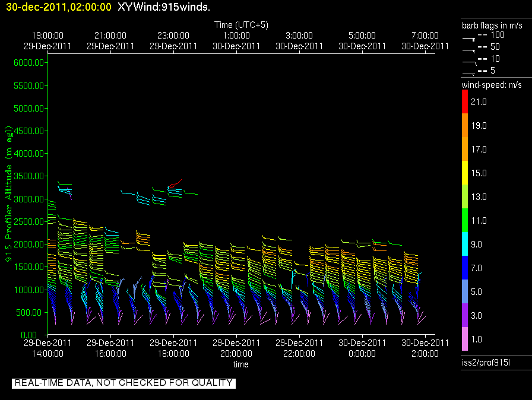Viewport: 532px width, 400px height.
Task: Select the purple 3.0 color bar segment
Action: point(465,316)
